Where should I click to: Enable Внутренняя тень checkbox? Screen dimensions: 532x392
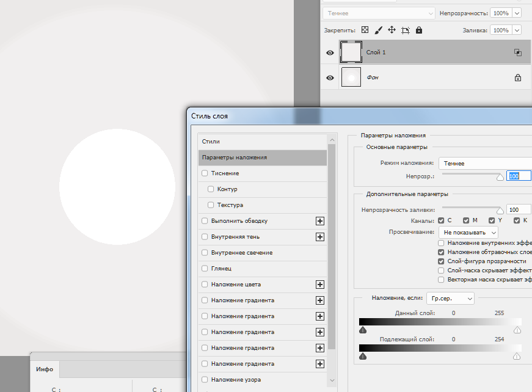[205, 237]
